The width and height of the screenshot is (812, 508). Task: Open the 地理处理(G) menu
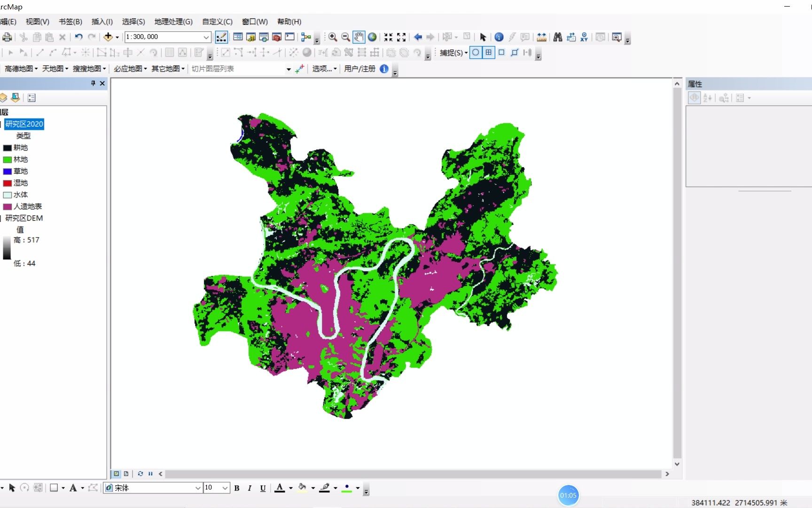click(173, 22)
